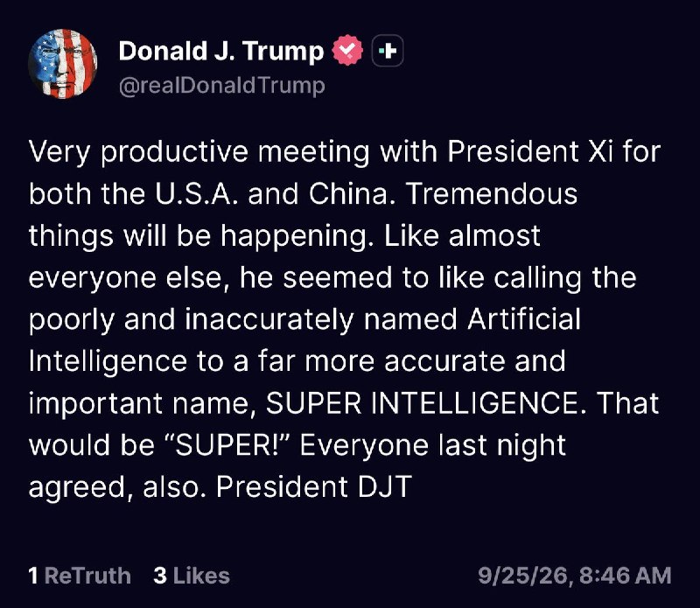
Task: Click the Likes count number 3
Action: coord(160,576)
